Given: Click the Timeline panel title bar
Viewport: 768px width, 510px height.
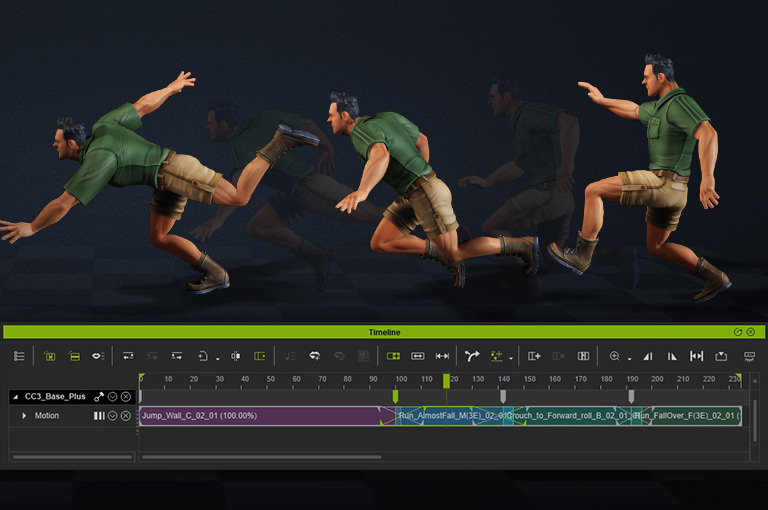Looking at the screenshot, I should click(x=384, y=332).
